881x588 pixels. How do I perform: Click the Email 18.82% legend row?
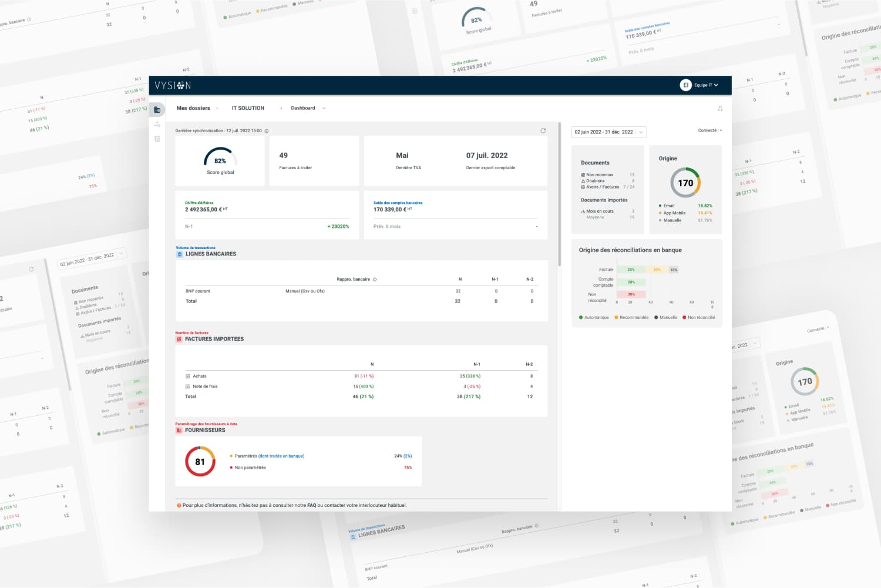(x=685, y=206)
